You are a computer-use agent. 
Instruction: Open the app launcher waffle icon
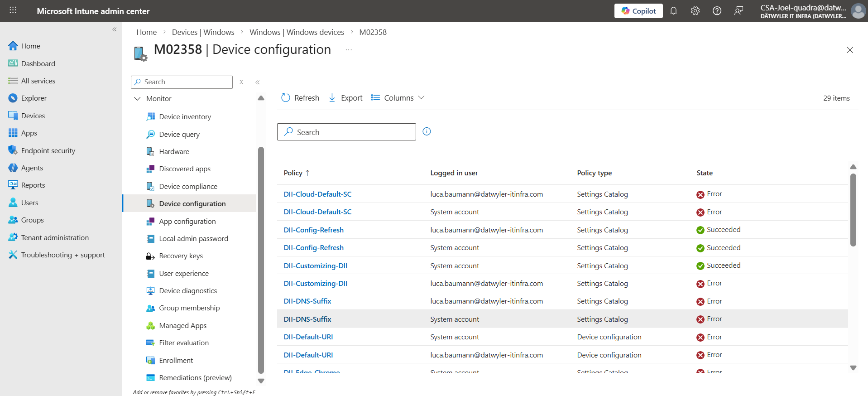click(13, 10)
